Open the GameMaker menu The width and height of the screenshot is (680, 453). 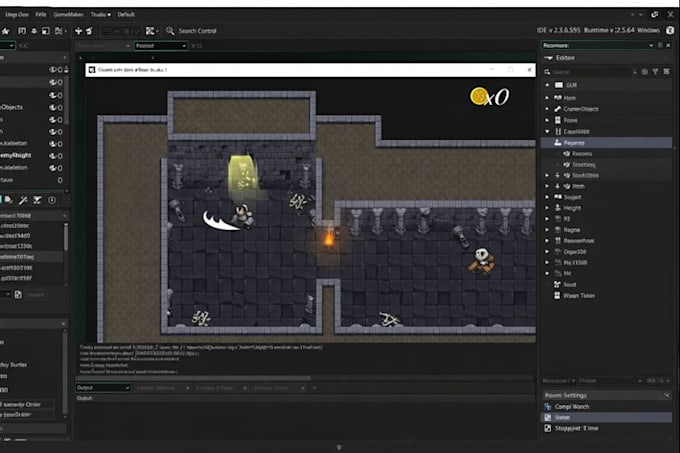coord(68,15)
